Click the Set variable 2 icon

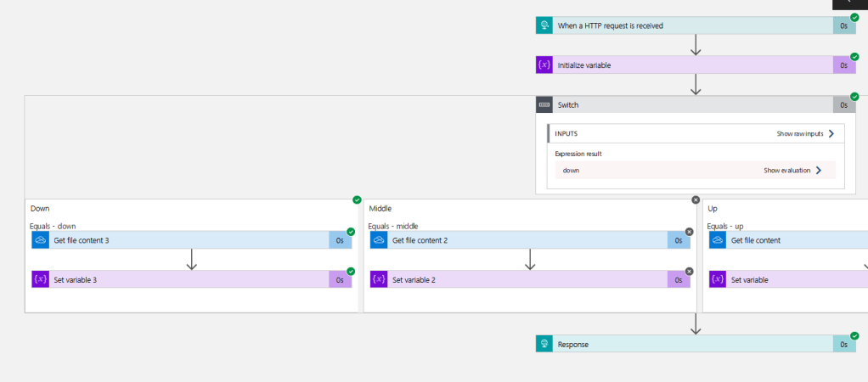379,279
